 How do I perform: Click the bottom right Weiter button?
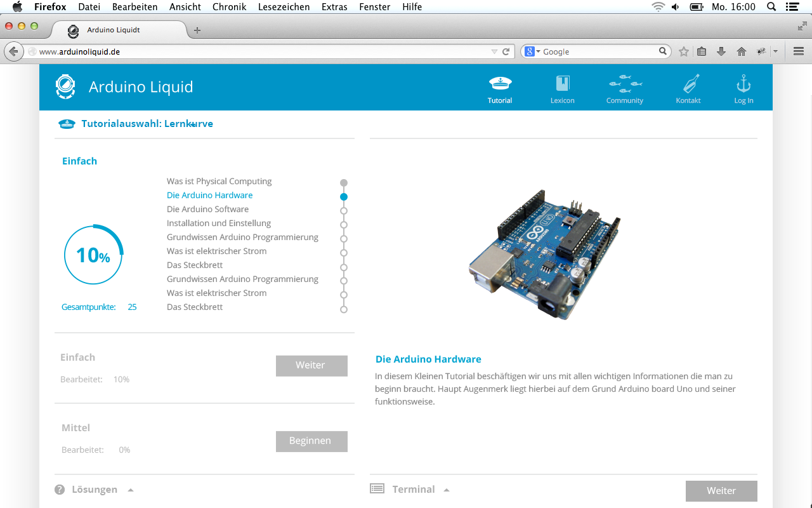click(x=721, y=491)
